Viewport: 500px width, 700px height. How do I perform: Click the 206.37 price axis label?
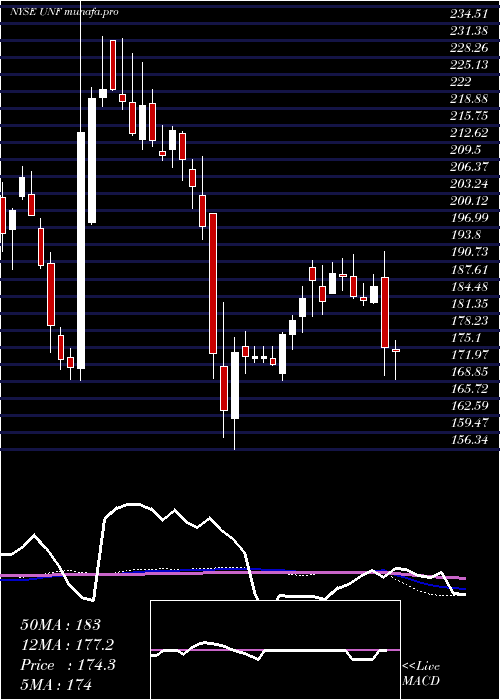[468, 167]
